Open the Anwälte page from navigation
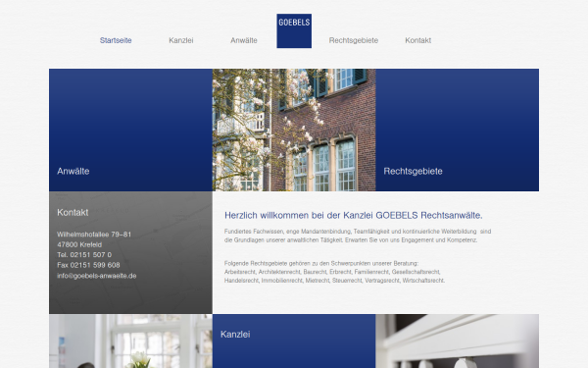 pyautogui.click(x=244, y=40)
